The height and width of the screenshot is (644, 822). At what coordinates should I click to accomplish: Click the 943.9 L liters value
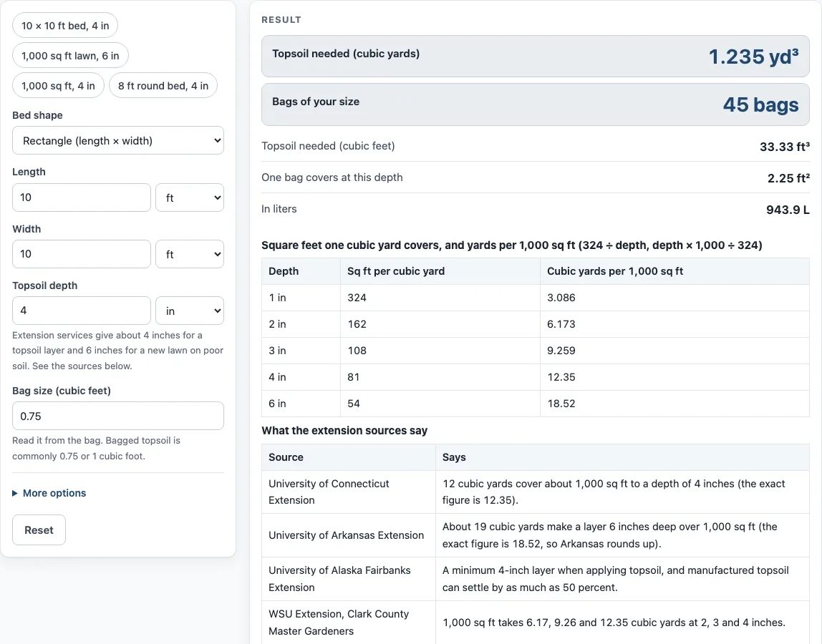coord(788,210)
